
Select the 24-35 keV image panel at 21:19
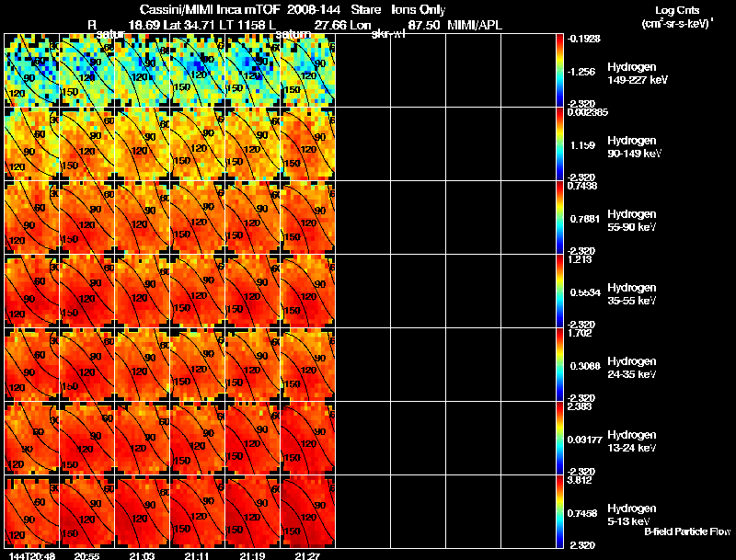[x=252, y=365]
